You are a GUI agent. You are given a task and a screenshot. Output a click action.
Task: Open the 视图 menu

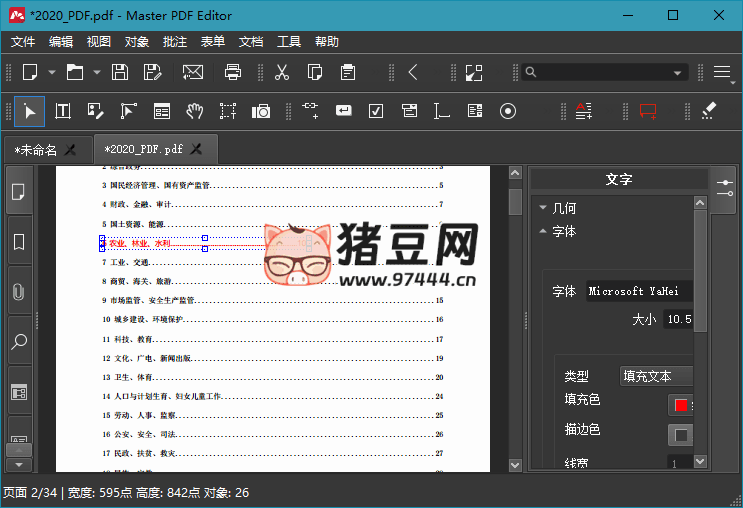[99, 42]
